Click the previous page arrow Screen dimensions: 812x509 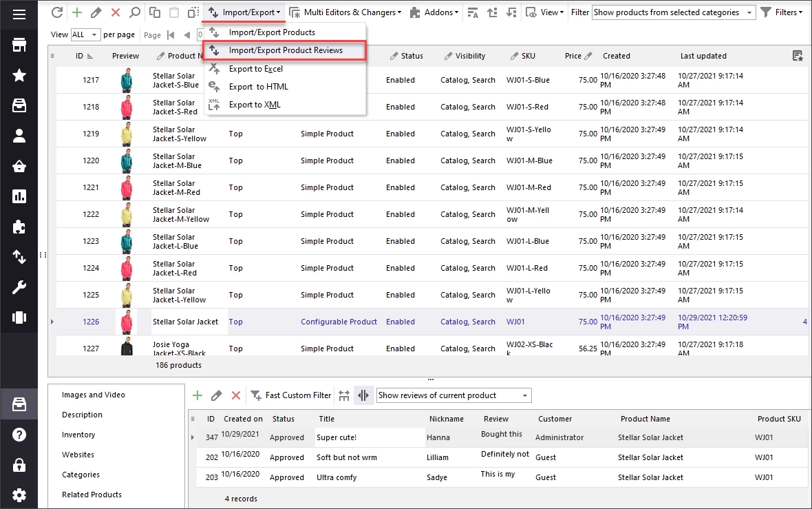coord(187,35)
